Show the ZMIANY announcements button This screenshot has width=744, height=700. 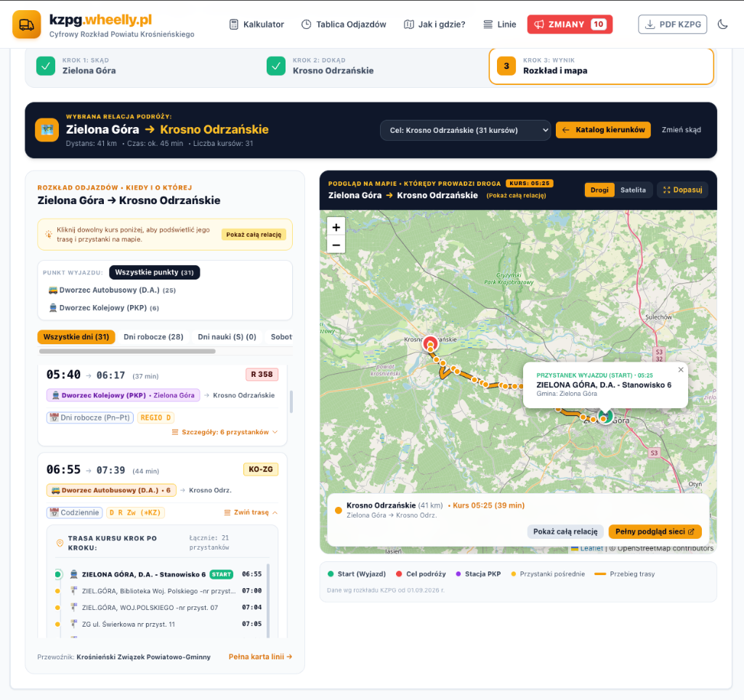click(570, 24)
